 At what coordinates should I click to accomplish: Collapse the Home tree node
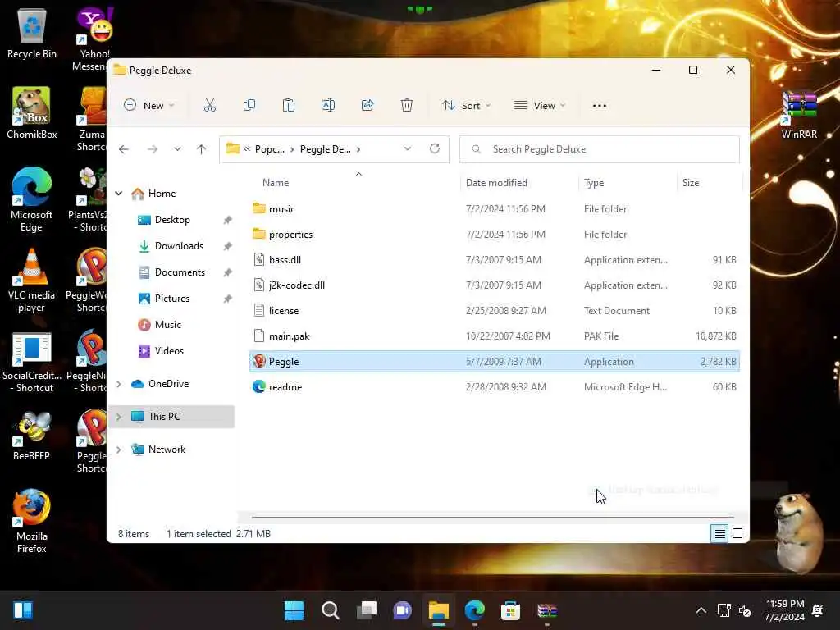tap(119, 194)
